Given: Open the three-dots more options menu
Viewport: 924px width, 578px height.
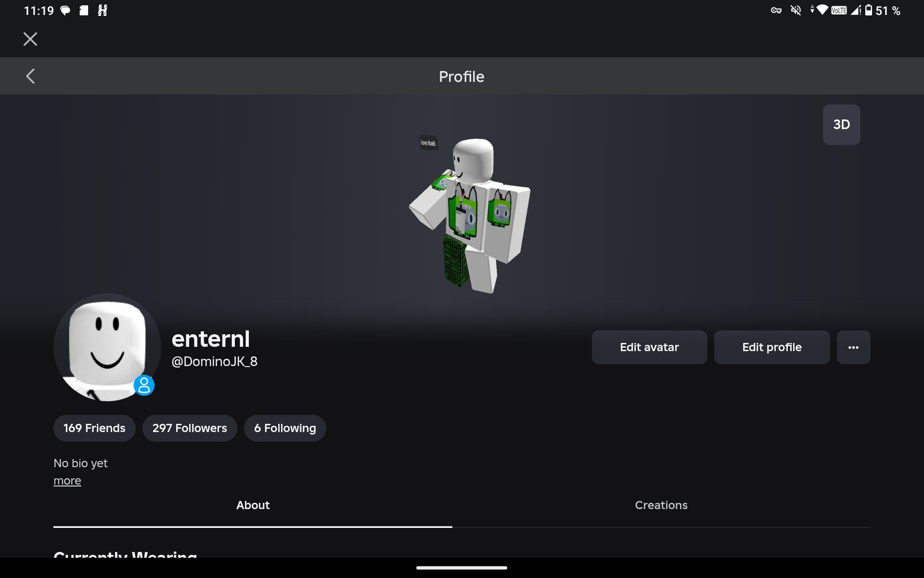Looking at the screenshot, I should pos(853,347).
